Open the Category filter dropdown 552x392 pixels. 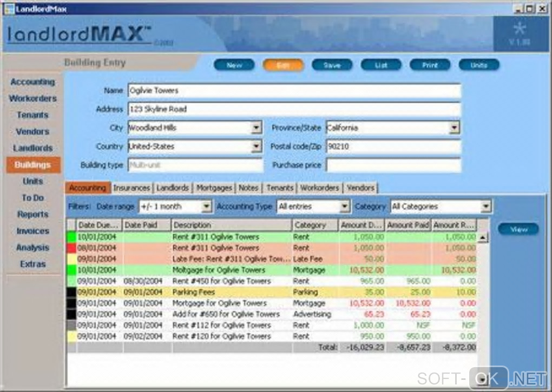pos(486,207)
